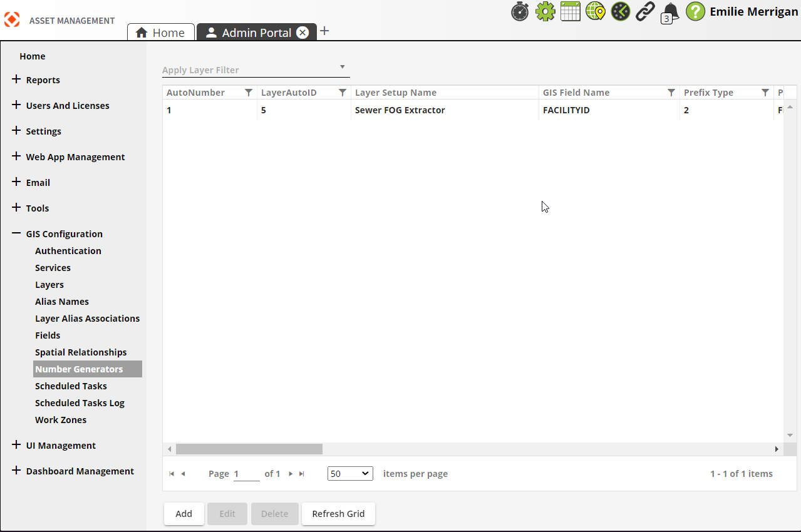Click the Refresh Grid button
The height and width of the screenshot is (532, 801).
338,514
